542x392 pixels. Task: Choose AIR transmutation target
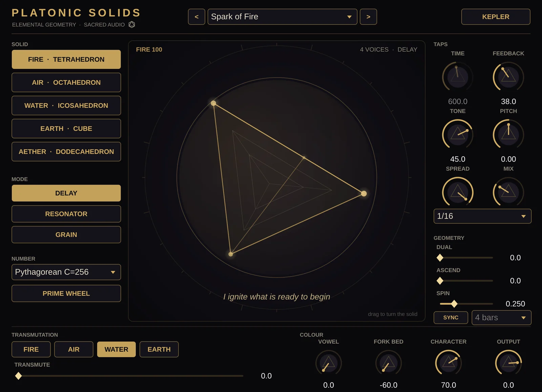click(74, 349)
